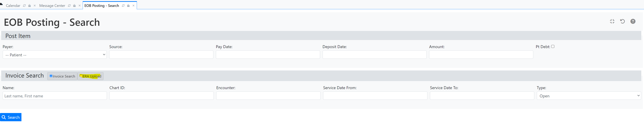Select the Invoice Search radio button
The image size is (644, 130).
click(x=51, y=76)
